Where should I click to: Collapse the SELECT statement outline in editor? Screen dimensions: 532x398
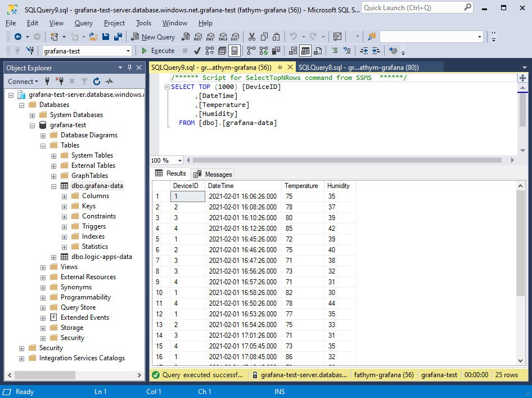click(167, 87)
